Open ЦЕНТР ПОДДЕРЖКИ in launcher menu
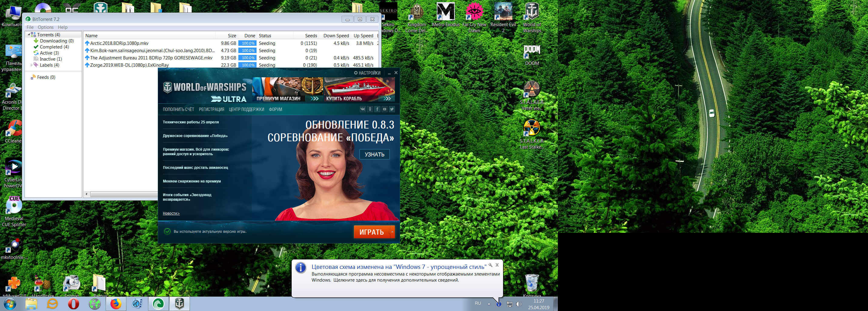The width and height of the screenshot is (868, 311). point(246,109)
